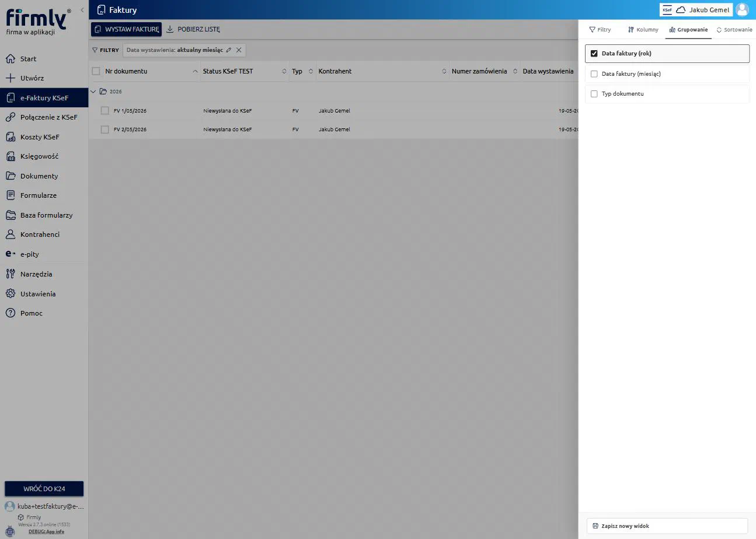
Task: Click the Pomoc question mark icon
Action: tap(10, 313)
